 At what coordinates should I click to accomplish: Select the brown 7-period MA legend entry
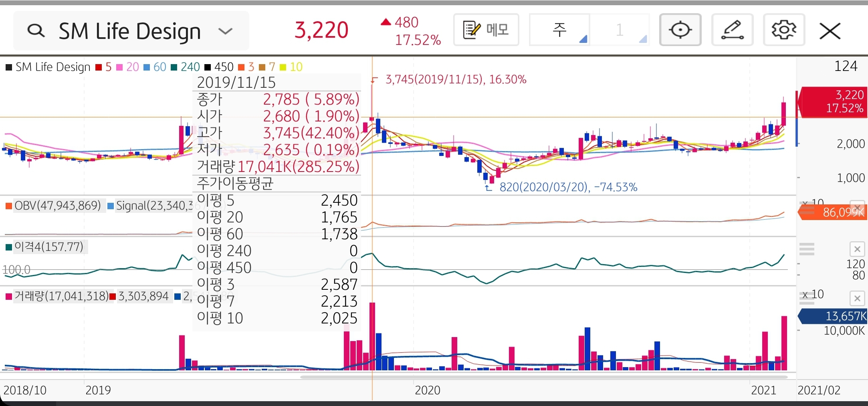click(x=267, y=67)
